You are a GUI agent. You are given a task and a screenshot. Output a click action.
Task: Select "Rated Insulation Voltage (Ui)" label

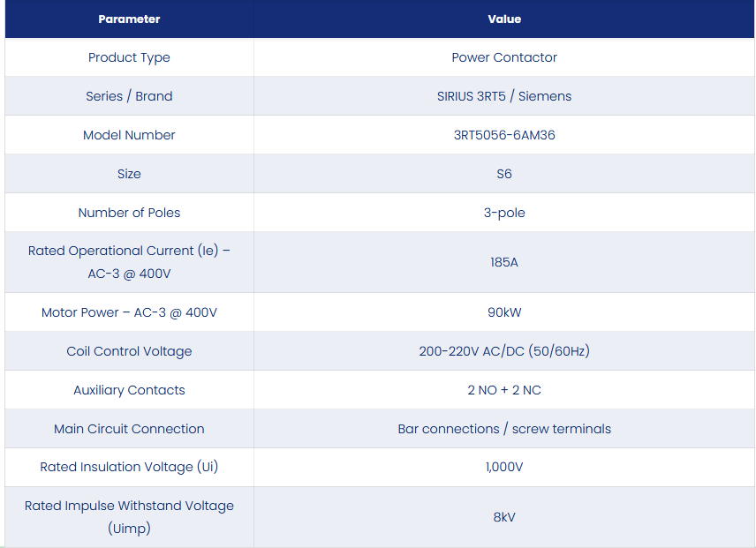[129, 467]
